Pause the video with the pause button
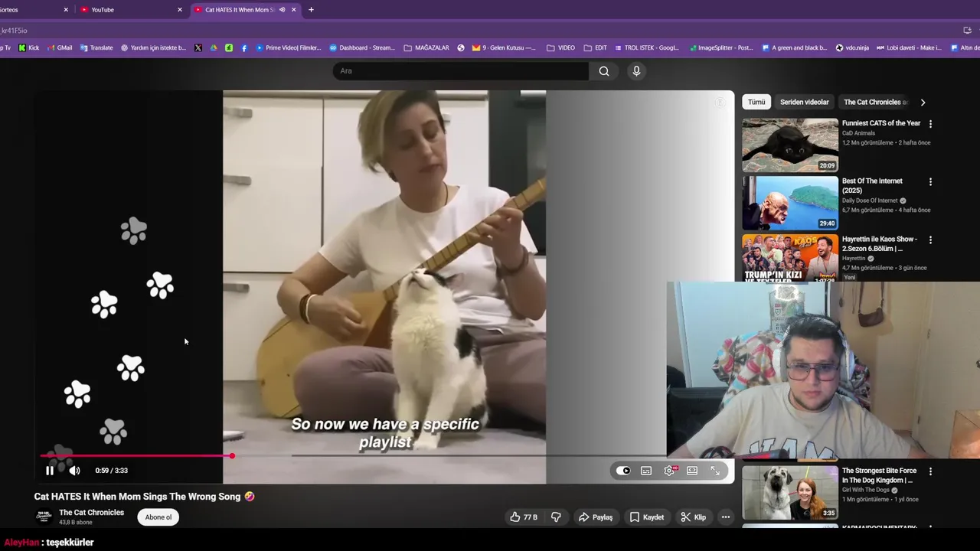 pyautogui.click(x=50, y=471)
